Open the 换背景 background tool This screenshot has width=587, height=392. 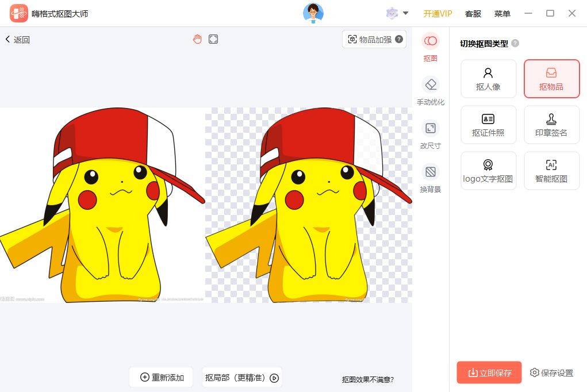430,178
